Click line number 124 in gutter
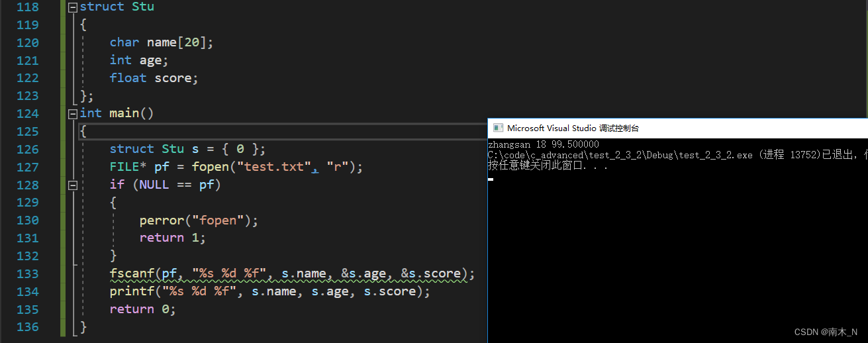 (x=26, y=113)
